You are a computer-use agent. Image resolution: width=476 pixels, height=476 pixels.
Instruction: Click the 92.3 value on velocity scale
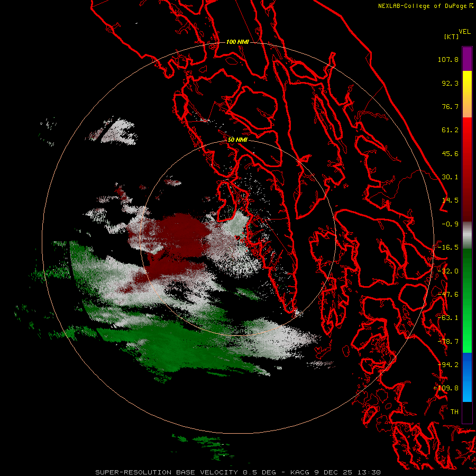tap(450, 83)
